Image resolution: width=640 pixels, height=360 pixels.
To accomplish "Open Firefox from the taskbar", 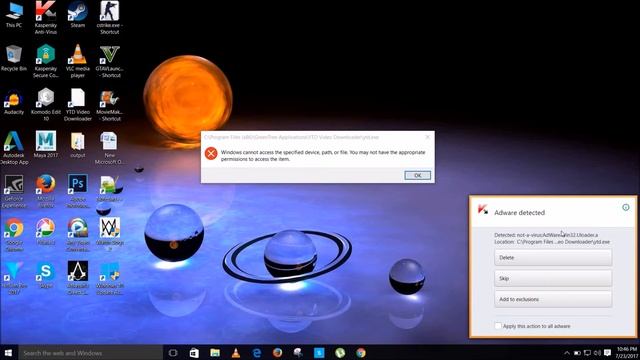I will [278, 353].
